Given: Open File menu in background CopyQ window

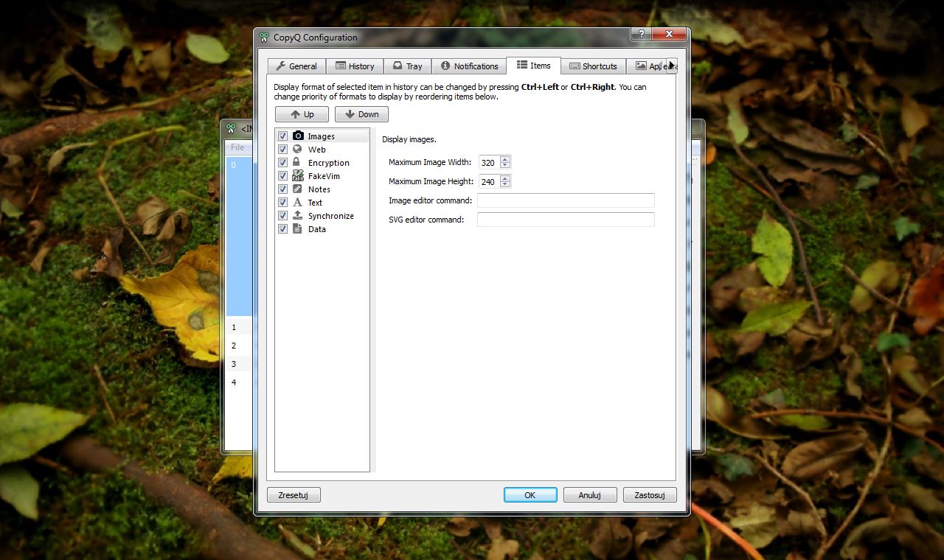Looking at the screenshot, I should 237,147.
